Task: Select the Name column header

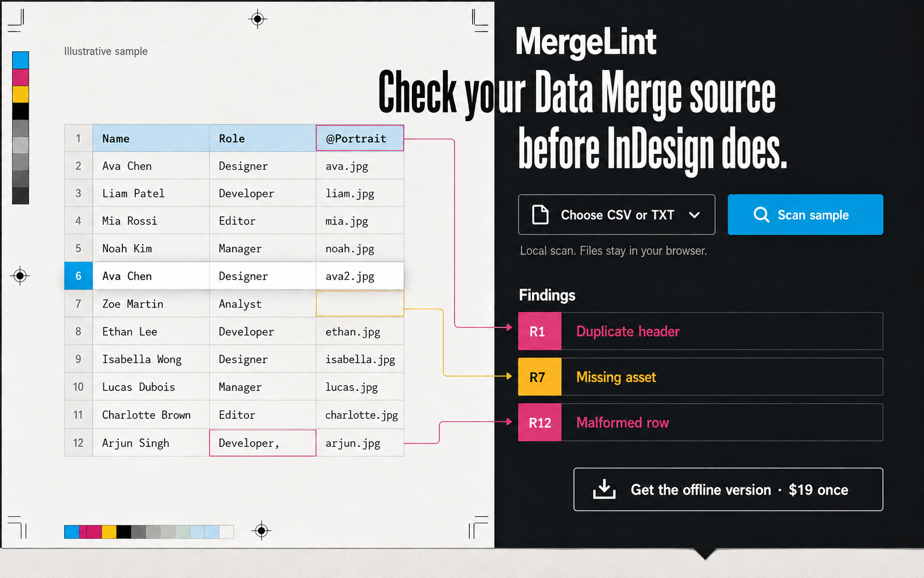Action: click(151, 138)
